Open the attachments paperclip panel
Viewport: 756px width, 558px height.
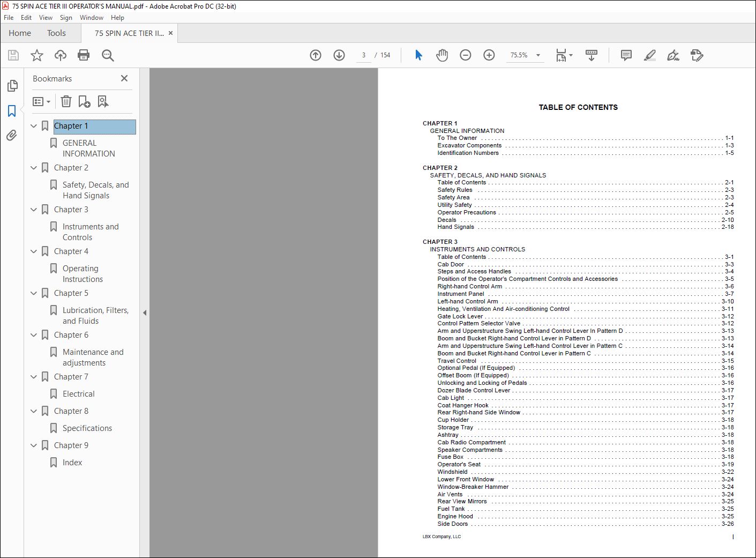(12, 135)
